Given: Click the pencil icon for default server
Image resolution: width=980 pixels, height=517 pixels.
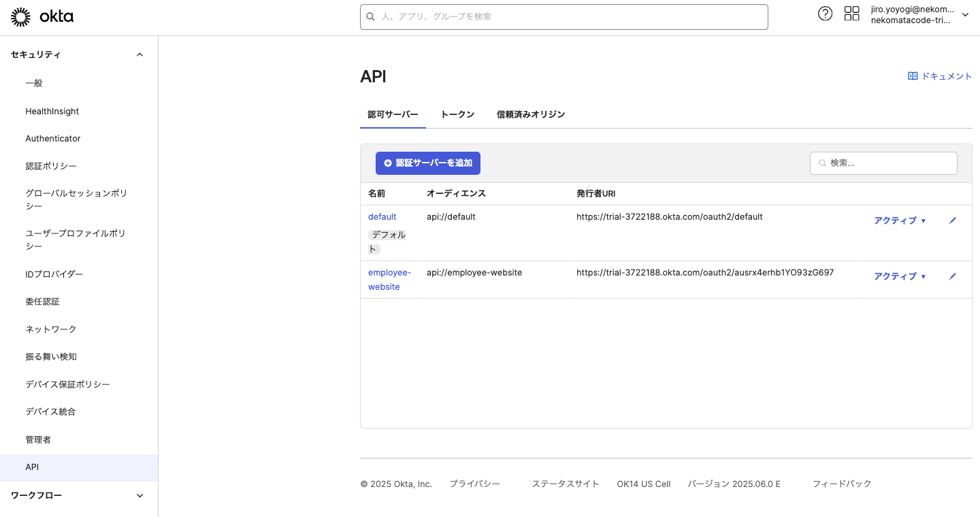Looking at the screenshot, I should click(952, 220).
